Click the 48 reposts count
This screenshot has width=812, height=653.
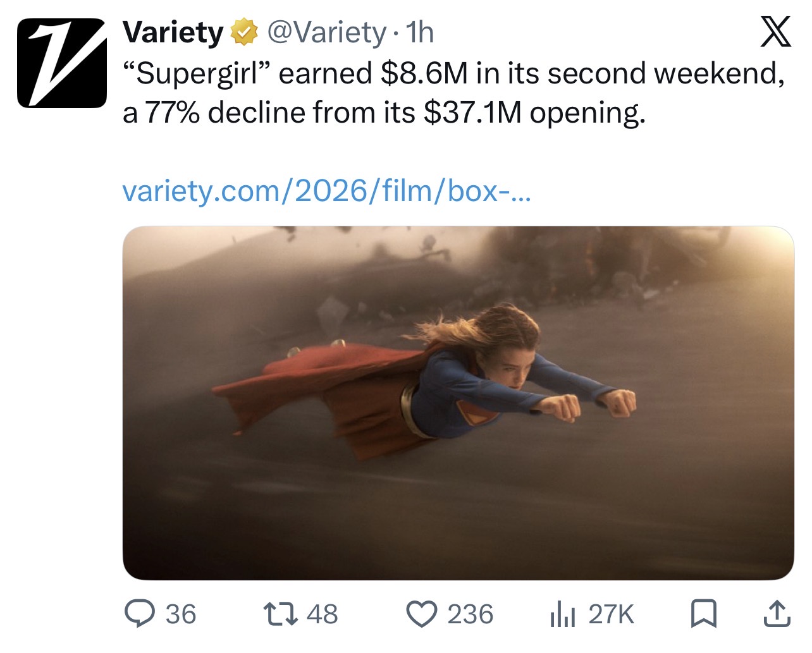pos(323,614)
